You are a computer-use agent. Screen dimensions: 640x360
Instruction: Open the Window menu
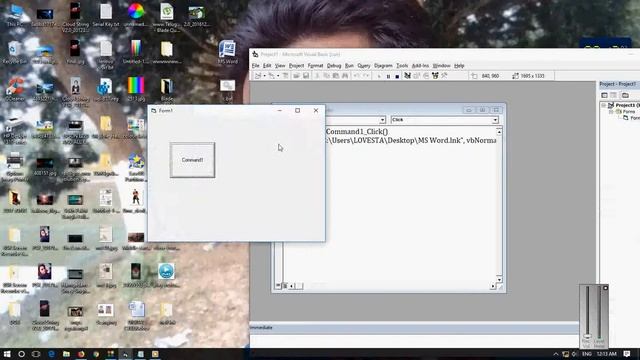[441, 66]
